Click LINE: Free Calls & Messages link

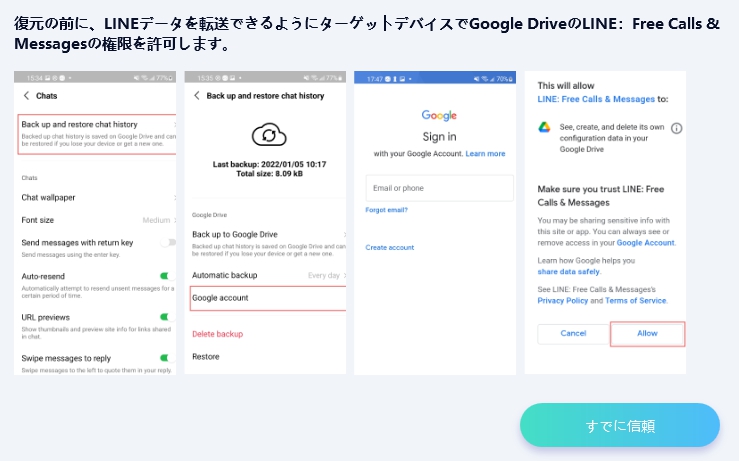(x=596, y=99)
